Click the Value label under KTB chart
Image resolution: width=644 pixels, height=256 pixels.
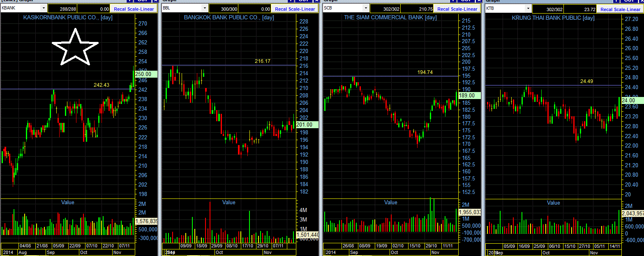tap(553, 203)
